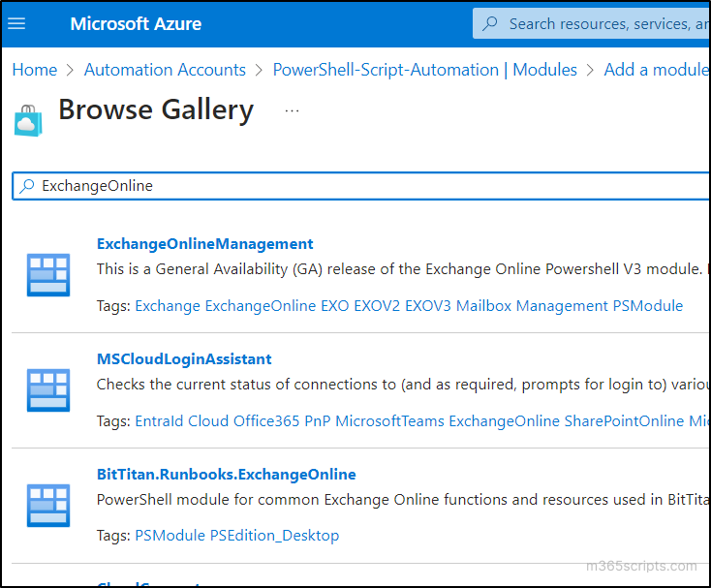
Task: Click the Microsoft Azure title
Action: 136,23
